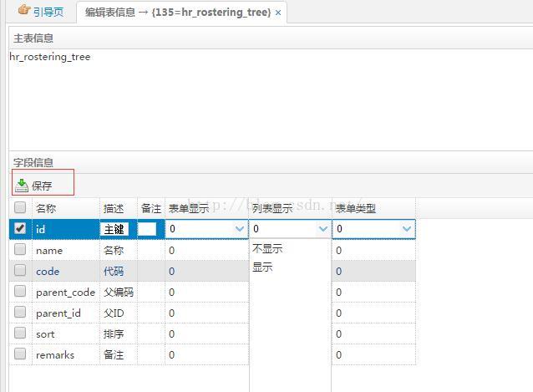Click hr_rostering_tree in main table info
The height and width of the screenshot is (392, 533).
point(50,57)
